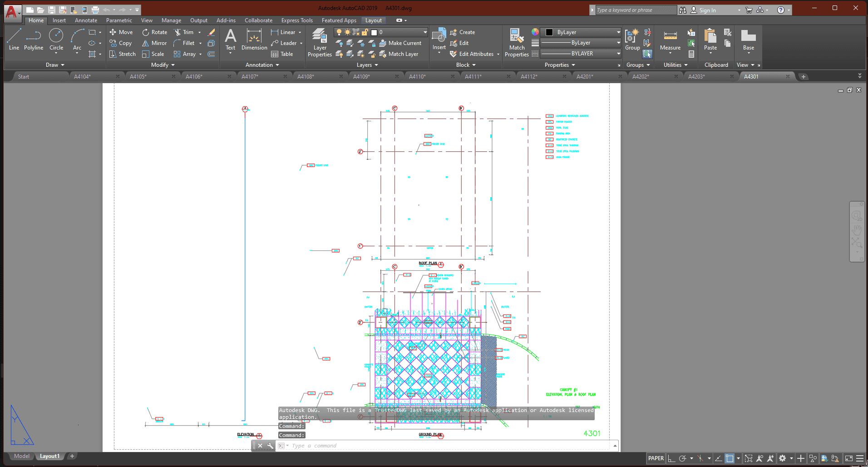Expand the Array tool options arrow
The height and width of the screenshot is (467, 868).
point(200,54)
